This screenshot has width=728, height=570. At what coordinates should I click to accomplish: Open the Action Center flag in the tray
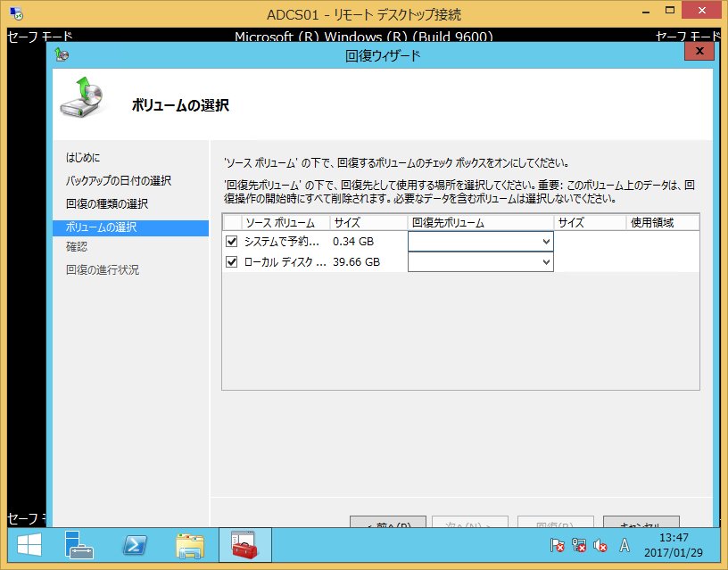click(558, 546)
